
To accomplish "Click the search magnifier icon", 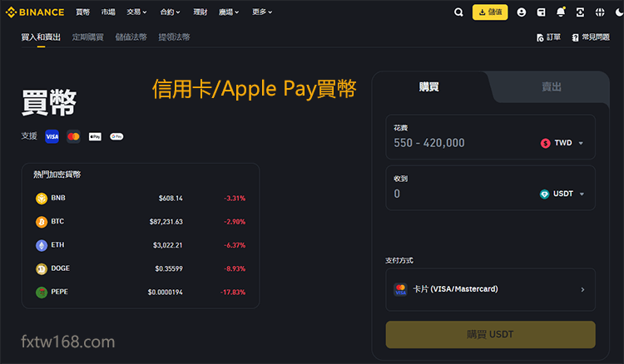I will 458,12.
